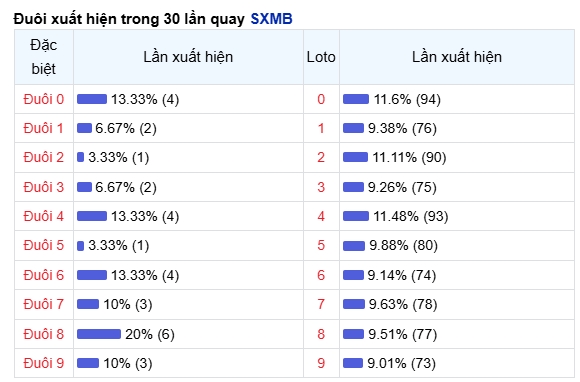Click Loto number 7
Image resolution: width=580 pixels, height=382 pixels.
click(x=321, y=304)
